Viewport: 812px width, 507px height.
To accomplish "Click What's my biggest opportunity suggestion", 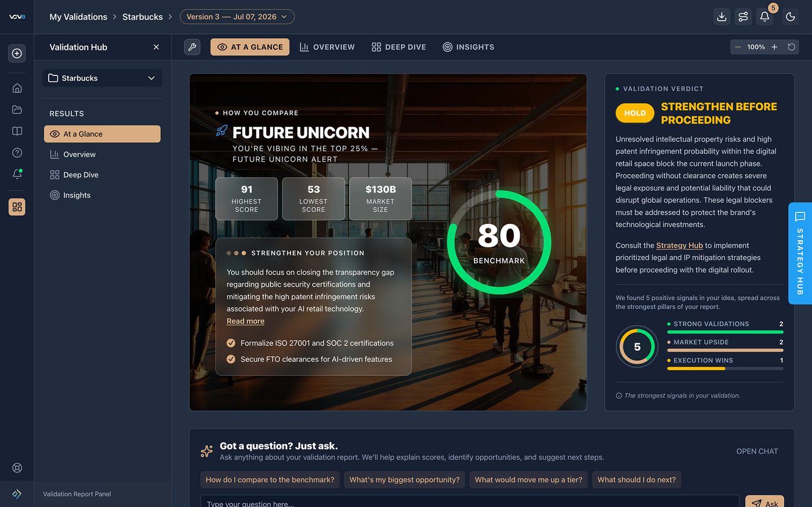I will click(x=404, y=480).
